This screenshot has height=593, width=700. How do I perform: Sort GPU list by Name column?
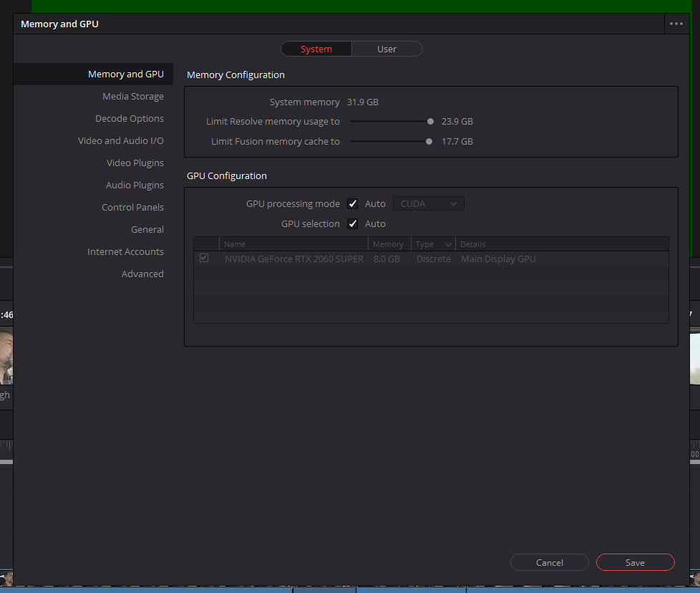[x=293, y=244]
